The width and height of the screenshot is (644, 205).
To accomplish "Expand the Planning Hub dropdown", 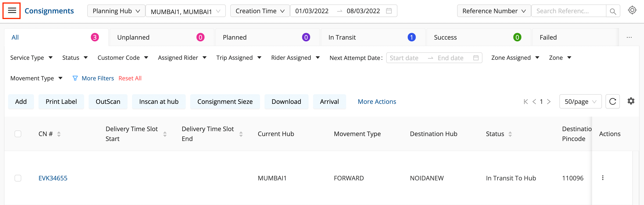I will [x=116, y=11].
